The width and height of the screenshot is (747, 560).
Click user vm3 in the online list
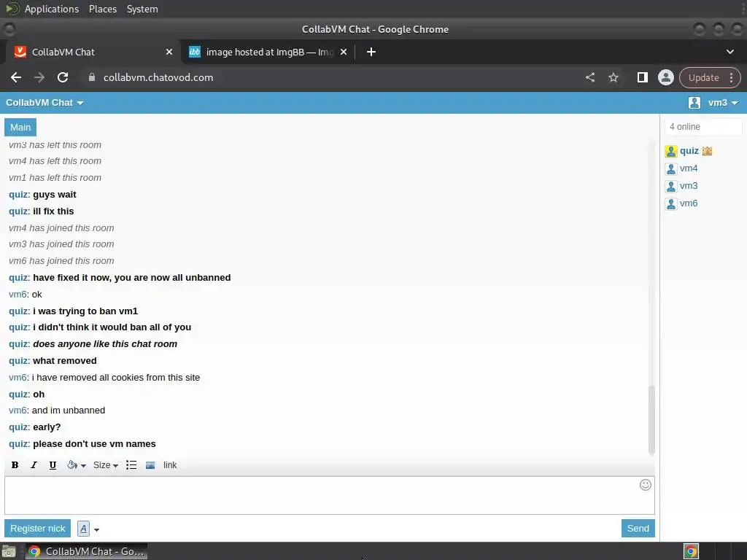click(x=689, y=186)
